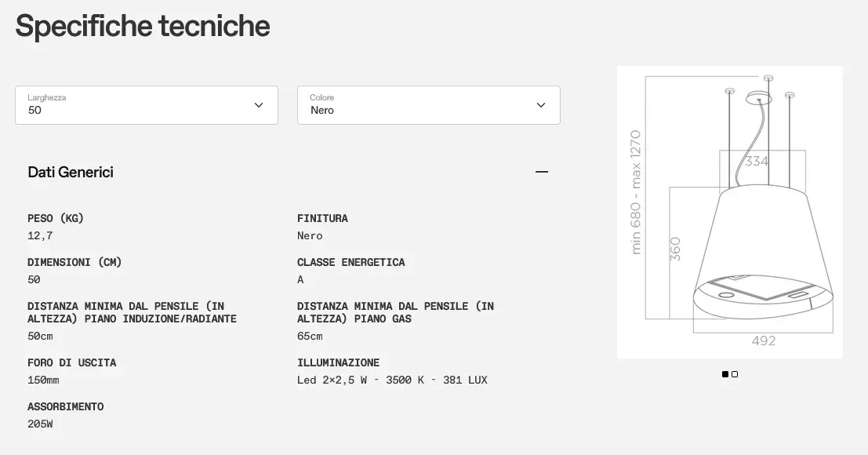Click the Dati Generici section heading

pyautogui.click(x=71, y=172)
